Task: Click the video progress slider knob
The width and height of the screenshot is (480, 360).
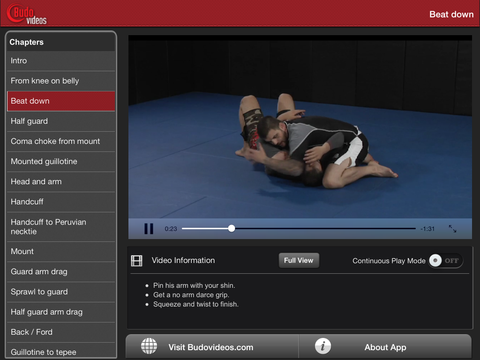Action: click(231, 229)
